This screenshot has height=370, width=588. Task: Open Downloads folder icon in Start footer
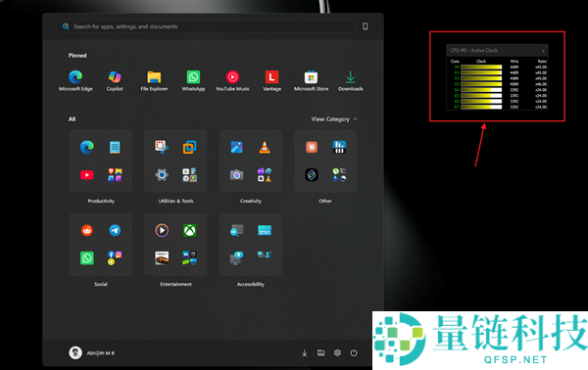tap(305, 352)
